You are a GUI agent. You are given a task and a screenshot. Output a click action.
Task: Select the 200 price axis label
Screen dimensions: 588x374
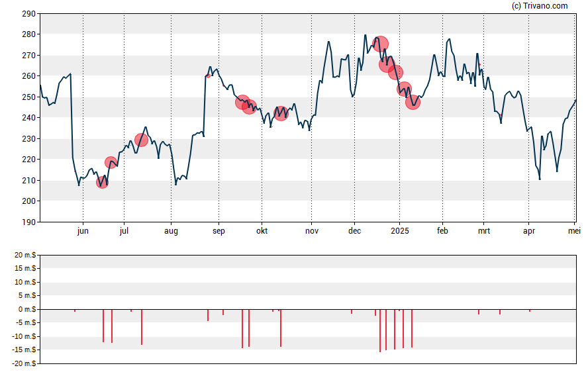[29, 201]
